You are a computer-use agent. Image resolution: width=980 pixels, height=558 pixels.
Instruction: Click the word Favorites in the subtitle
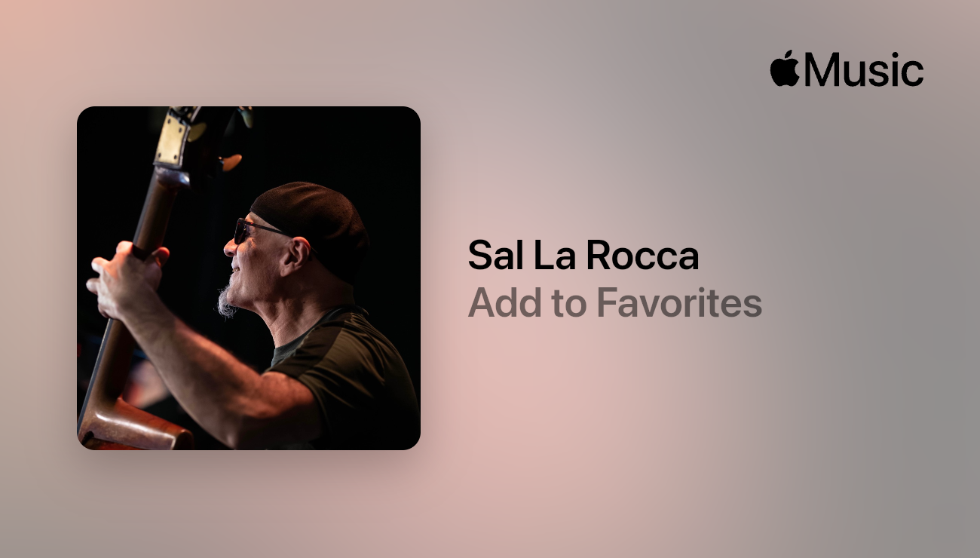pyautogui.click(x=679, y=303)
